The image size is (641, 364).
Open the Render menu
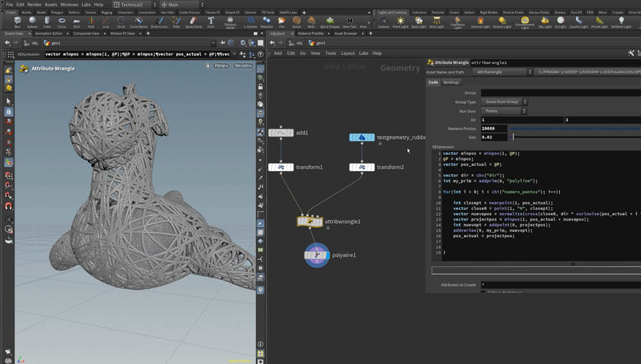(x=33, y=4)
